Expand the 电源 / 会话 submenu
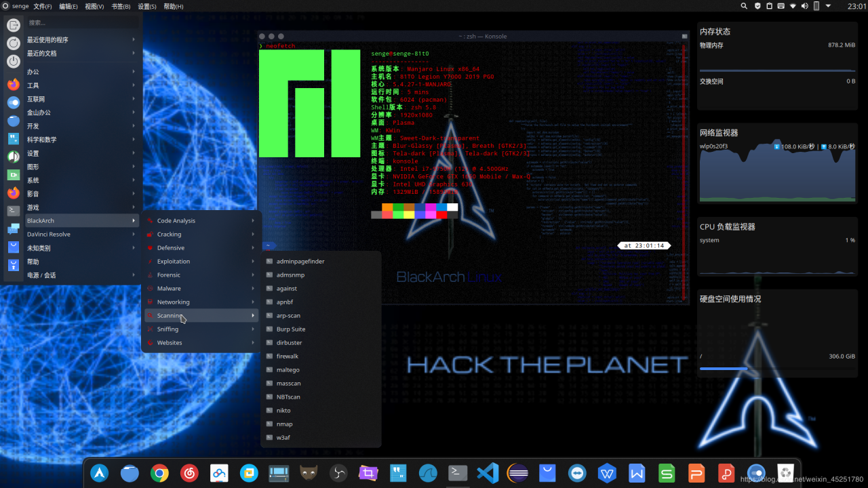Screen dimensions: 868x488 (x=81, y=275)
